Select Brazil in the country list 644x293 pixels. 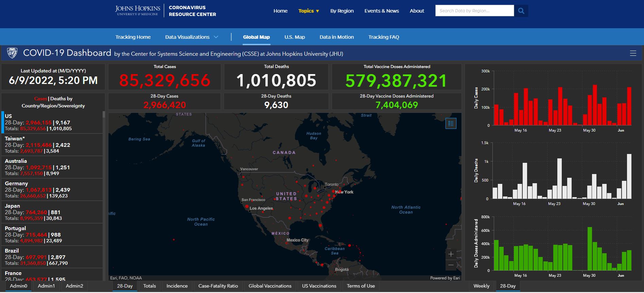click(52, 257)
